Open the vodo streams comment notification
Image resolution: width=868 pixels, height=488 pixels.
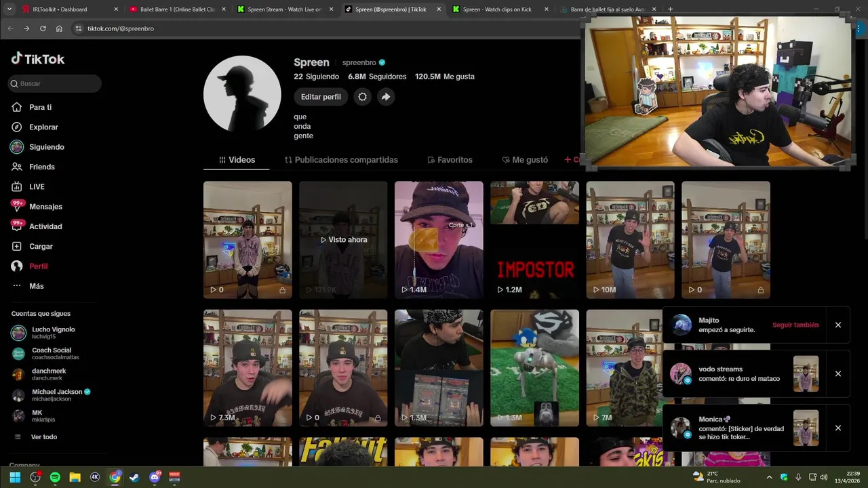745,373
